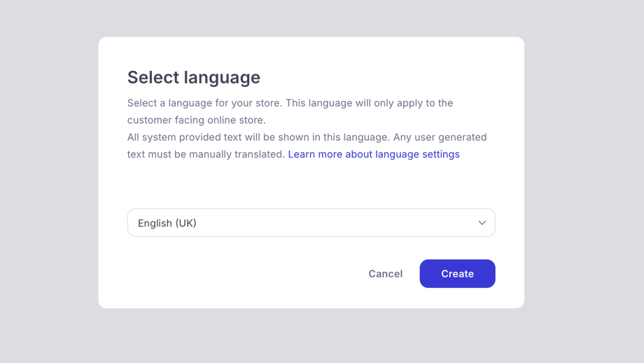The width and height of the screenshot is (644, 363).
Task: Click the word "language" in dialog title
Action: [x=223, y=77]
